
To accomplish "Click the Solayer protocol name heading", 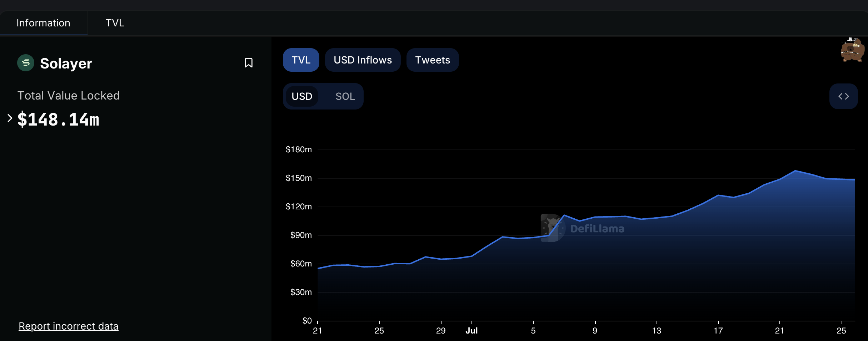I will click(x=66, y=63).
